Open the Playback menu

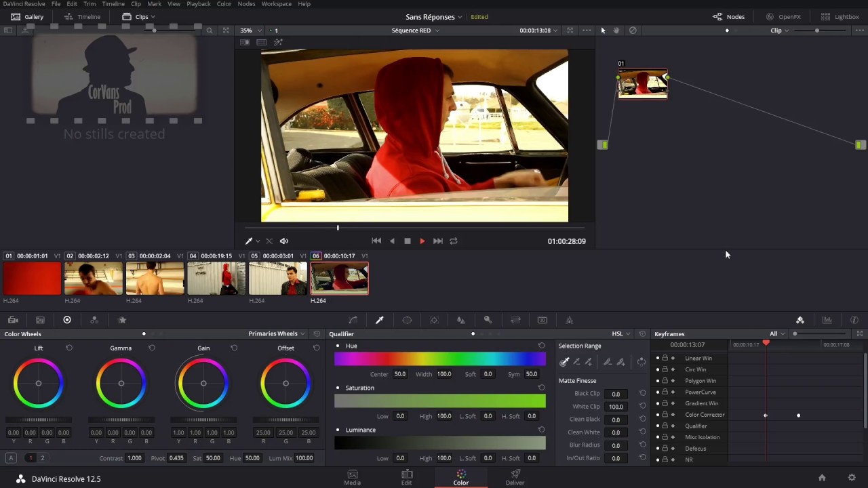click(x=199, y=4)
